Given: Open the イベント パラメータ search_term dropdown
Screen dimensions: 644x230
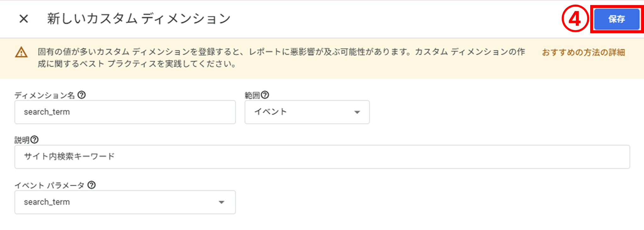Looking at the screenshot, I should point(125,202).
